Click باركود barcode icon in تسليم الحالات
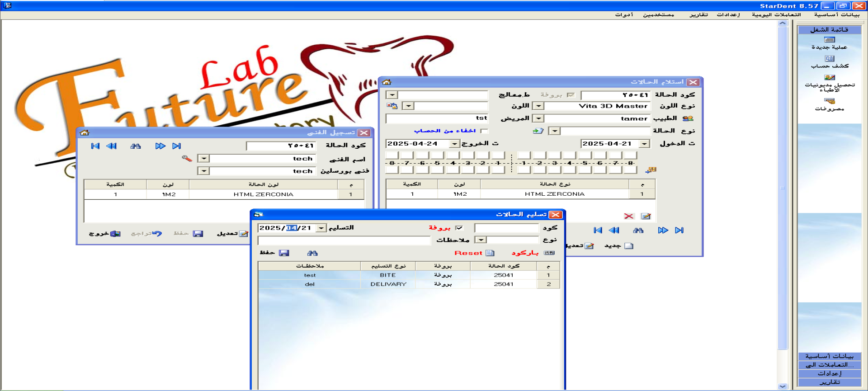The image size is (868, 391). pos(549,253)
